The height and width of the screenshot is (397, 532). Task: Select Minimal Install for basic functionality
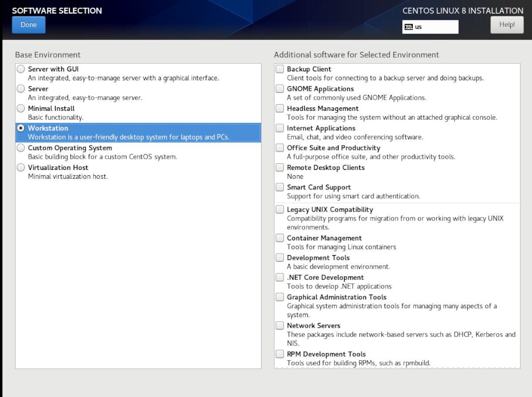point(20,108)
